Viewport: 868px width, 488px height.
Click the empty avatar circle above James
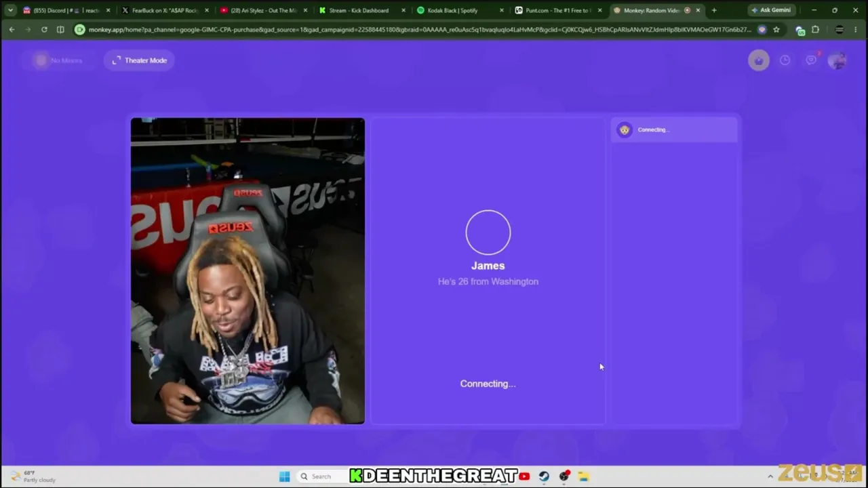(488, 232)
